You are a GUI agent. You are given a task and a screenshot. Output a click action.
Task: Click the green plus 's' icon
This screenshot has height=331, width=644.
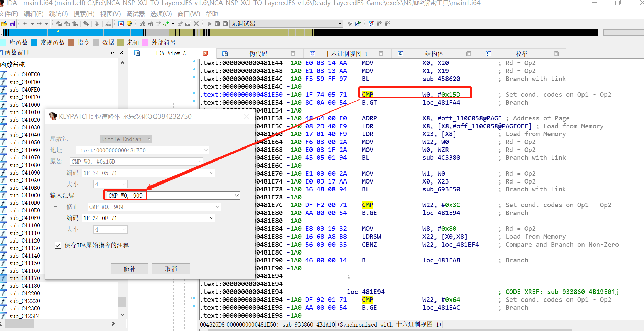point(166,24)
